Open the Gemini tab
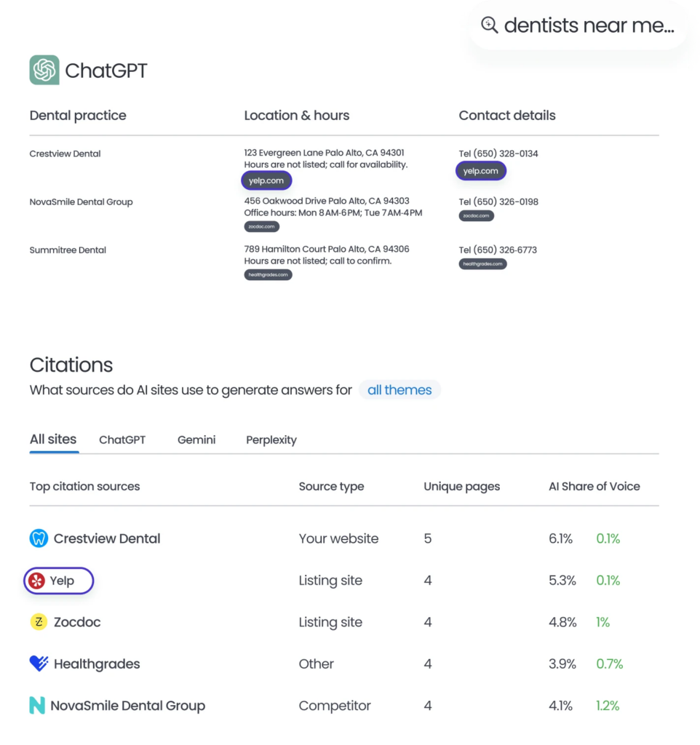 click(x=196, y=439)
